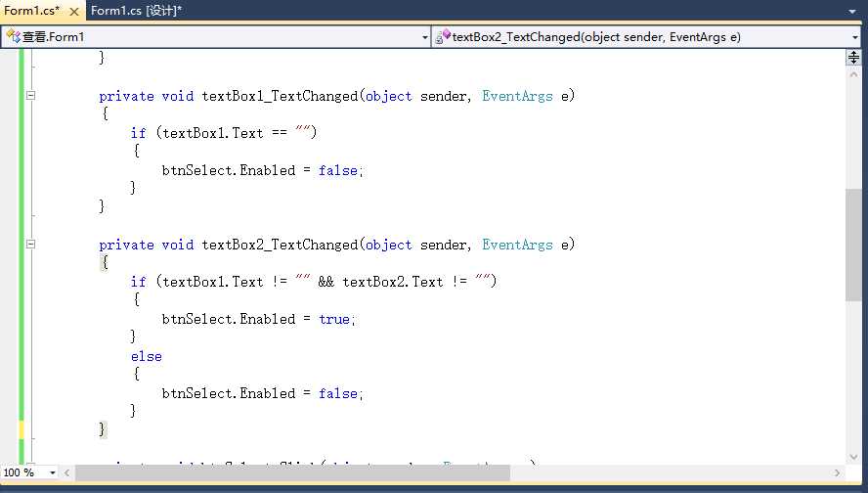Click the vertical scrollbar up arrow
The image size is (868, 493).
pyautogui.click(x=853, y=74)
